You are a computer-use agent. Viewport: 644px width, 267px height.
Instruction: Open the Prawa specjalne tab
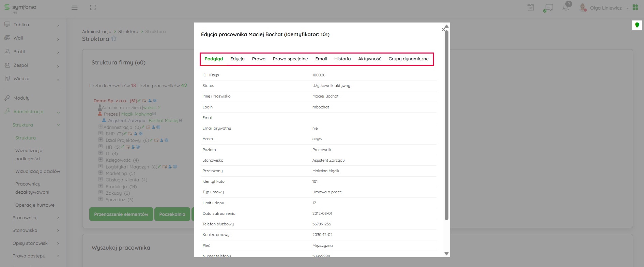pyautogui.click(x=290, y=59)
